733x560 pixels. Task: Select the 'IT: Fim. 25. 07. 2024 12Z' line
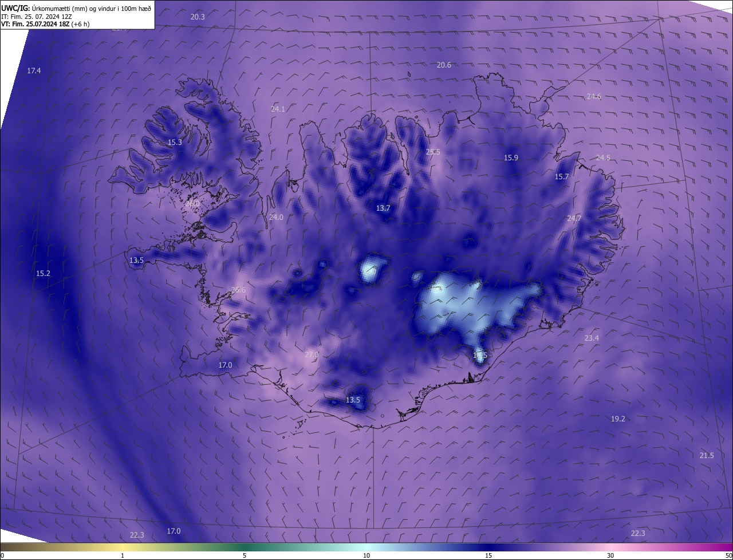(36, 17)
